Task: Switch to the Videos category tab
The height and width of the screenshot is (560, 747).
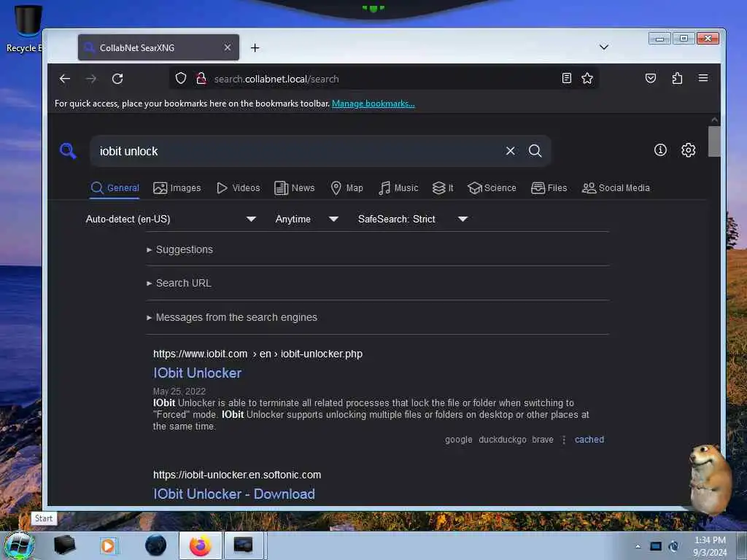Action: 239,188
